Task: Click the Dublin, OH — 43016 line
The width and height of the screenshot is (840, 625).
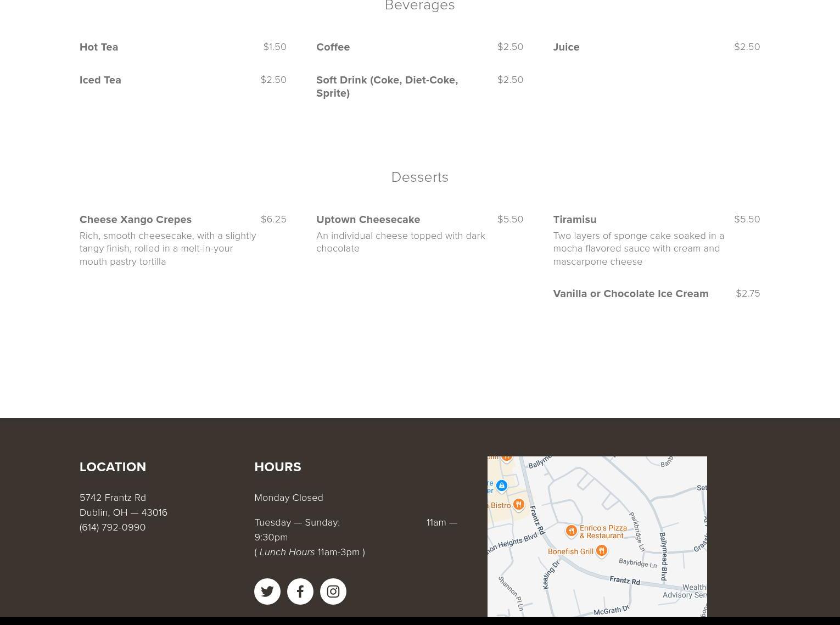Action: 124,512
